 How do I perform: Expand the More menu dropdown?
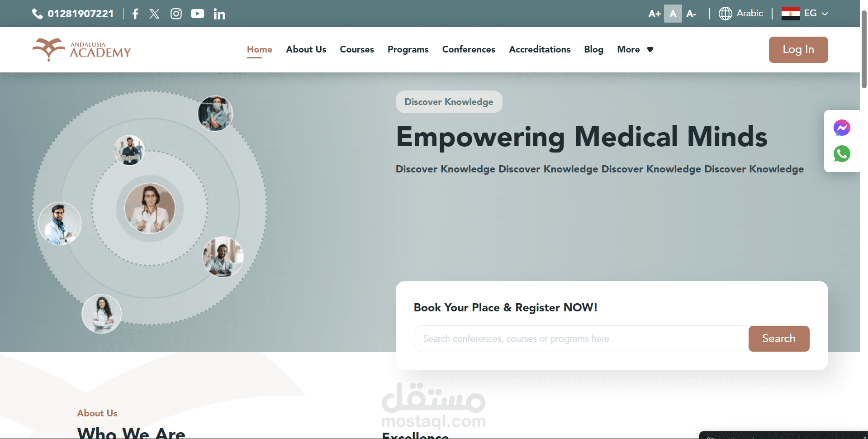tap(635, 49)
